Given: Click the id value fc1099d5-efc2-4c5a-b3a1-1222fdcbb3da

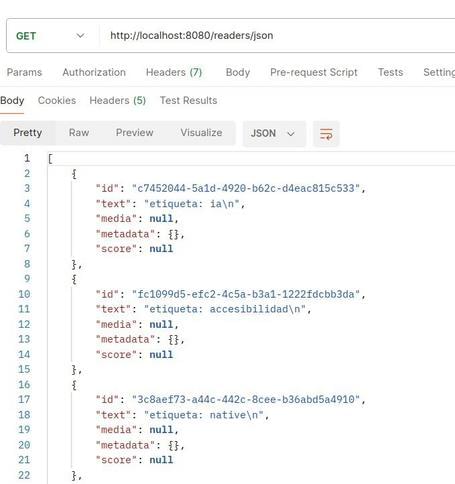Looking at the screenshot, I should [246, 294].
